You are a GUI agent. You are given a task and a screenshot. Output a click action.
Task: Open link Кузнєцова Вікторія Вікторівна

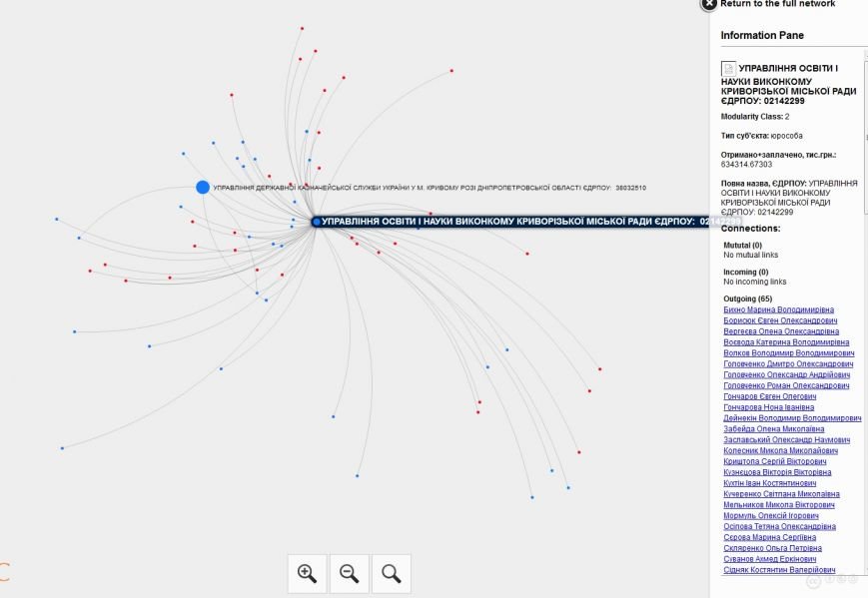[x=777, y=472]
